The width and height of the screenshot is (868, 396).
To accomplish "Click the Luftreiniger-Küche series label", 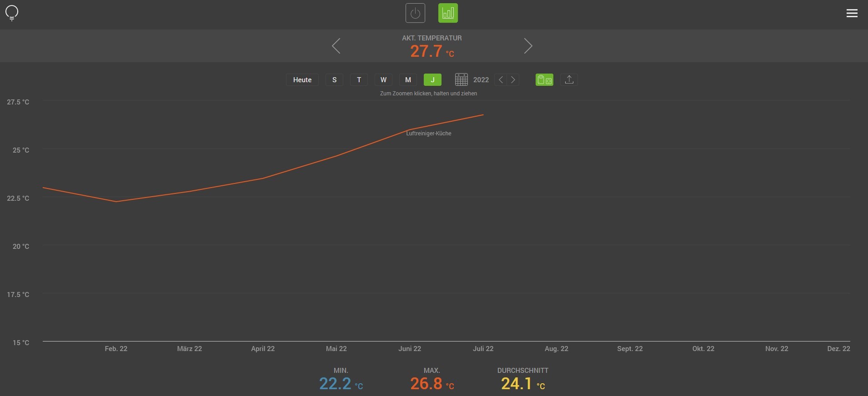I will pos(428,134).
